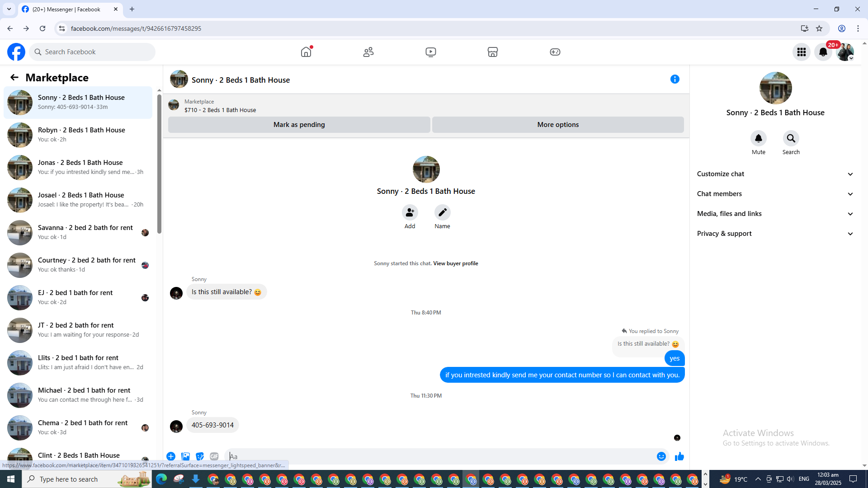Open the Windows Start menu
Viewport: 868px width, 488px height.
(11, 479)
